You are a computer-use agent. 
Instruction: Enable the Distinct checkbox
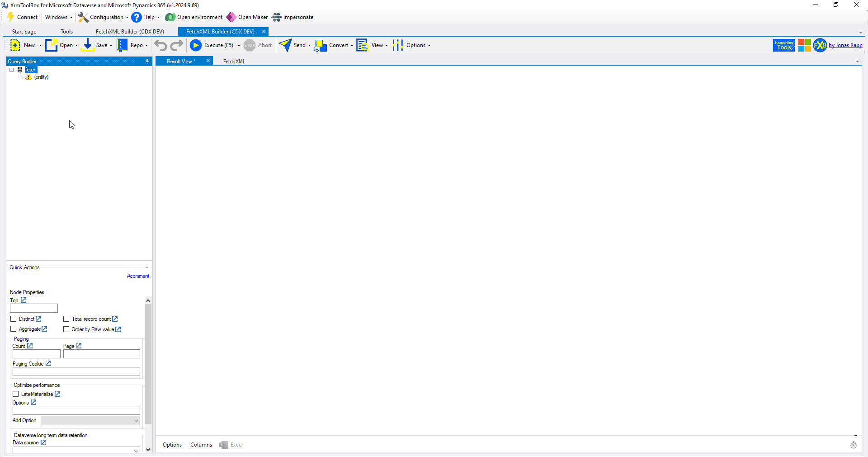pos(14,319)
